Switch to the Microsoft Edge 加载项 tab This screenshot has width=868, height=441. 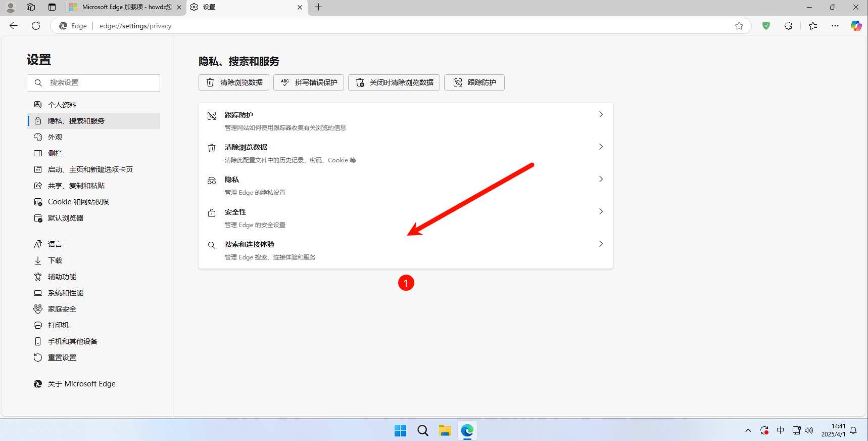(x=125, y=7)
